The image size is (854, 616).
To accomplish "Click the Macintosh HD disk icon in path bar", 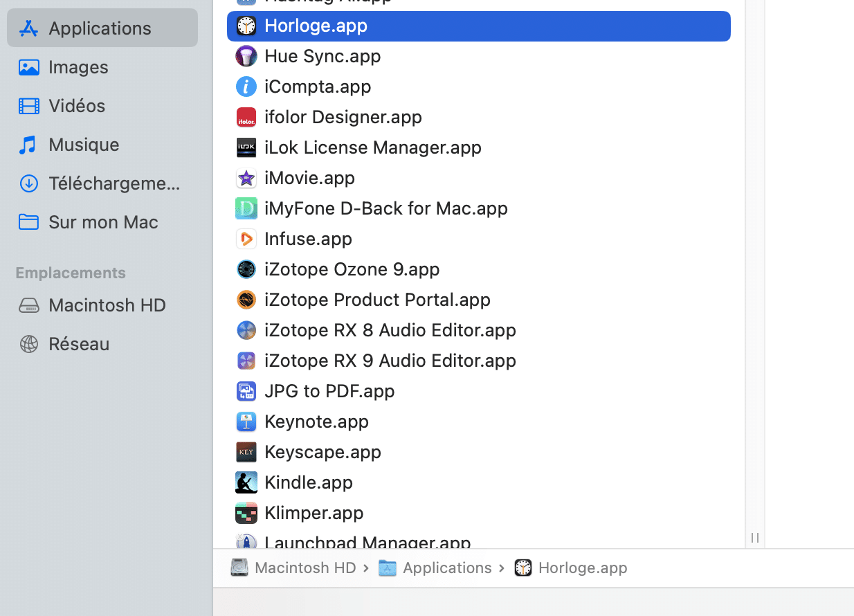I will pyautogui.click(x=239, y=568).
